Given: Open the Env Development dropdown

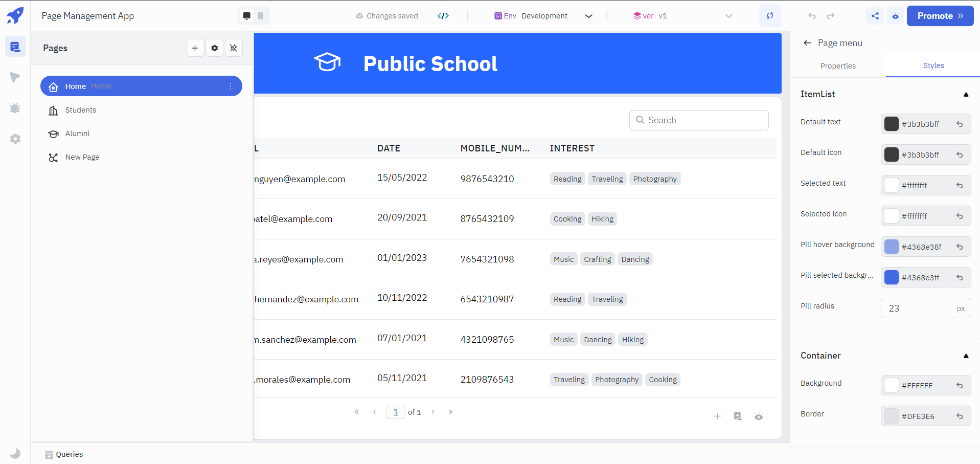Looking at the screenshot, I should (x=543, y=16).
